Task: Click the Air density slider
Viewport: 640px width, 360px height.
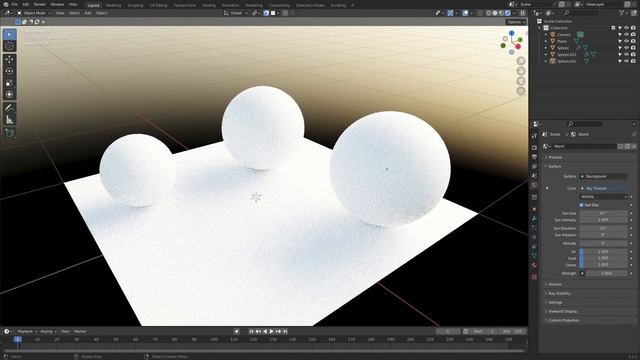Action: [x=603, y=252]
